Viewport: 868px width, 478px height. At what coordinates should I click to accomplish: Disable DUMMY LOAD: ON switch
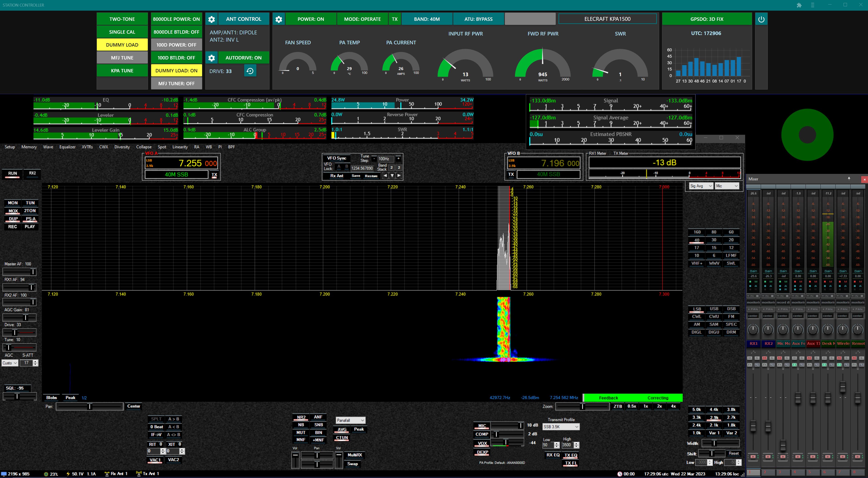[176, 71]
